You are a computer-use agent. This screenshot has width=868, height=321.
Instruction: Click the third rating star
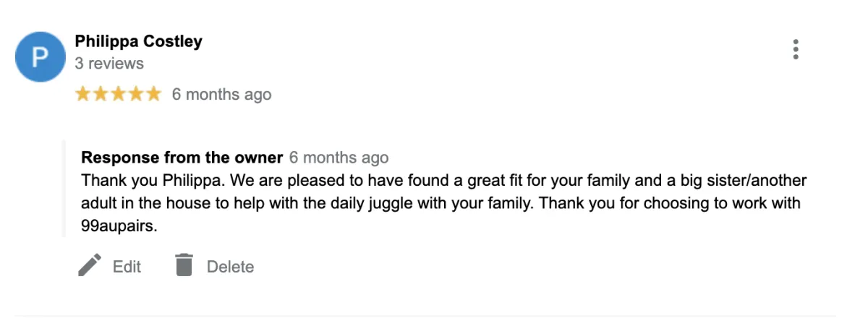(118, 94)
